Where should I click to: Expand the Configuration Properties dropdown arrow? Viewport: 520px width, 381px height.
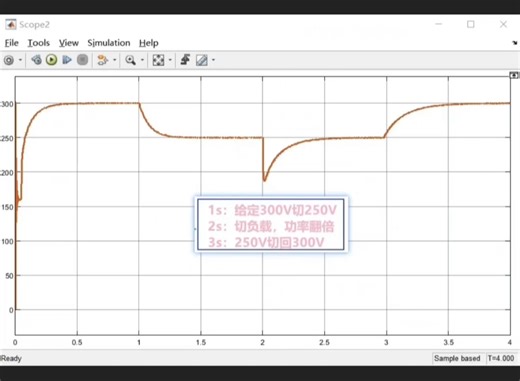20,60
